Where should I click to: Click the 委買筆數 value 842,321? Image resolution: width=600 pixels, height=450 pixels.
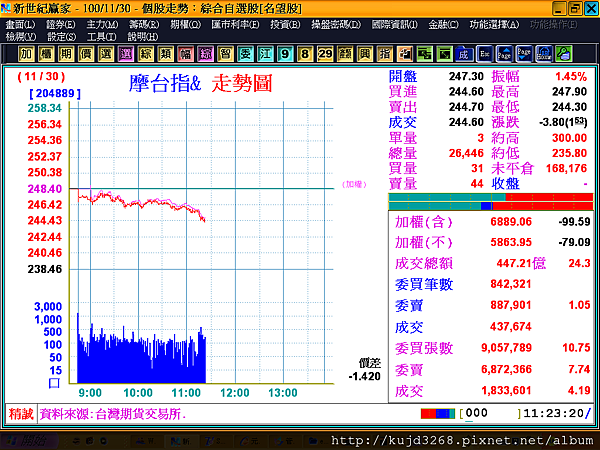pos(511,284)
